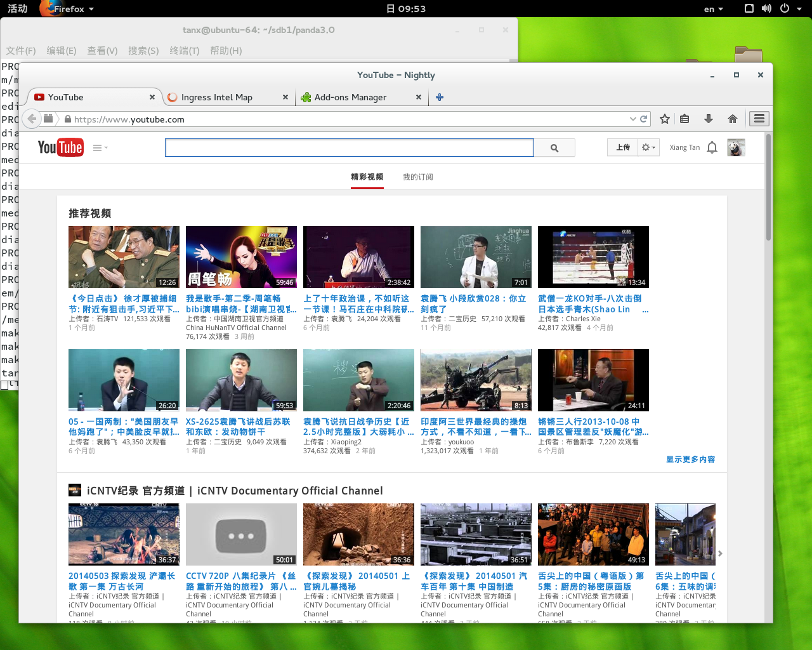Open a new tab with plus icon

(440, 97)
